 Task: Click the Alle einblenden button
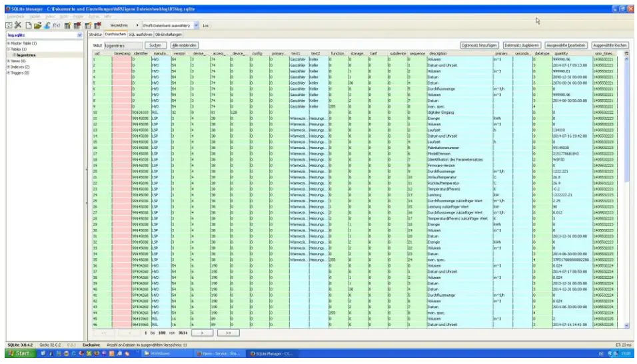point(185,45)
